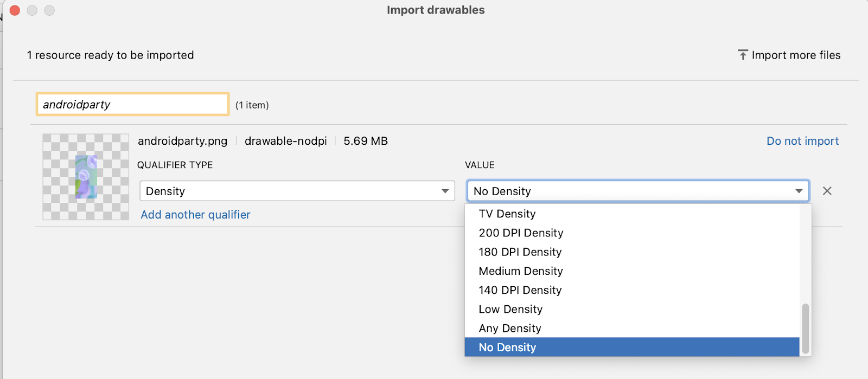Click the red close window button
Screen dimensions: 868x379
(15, 10)
